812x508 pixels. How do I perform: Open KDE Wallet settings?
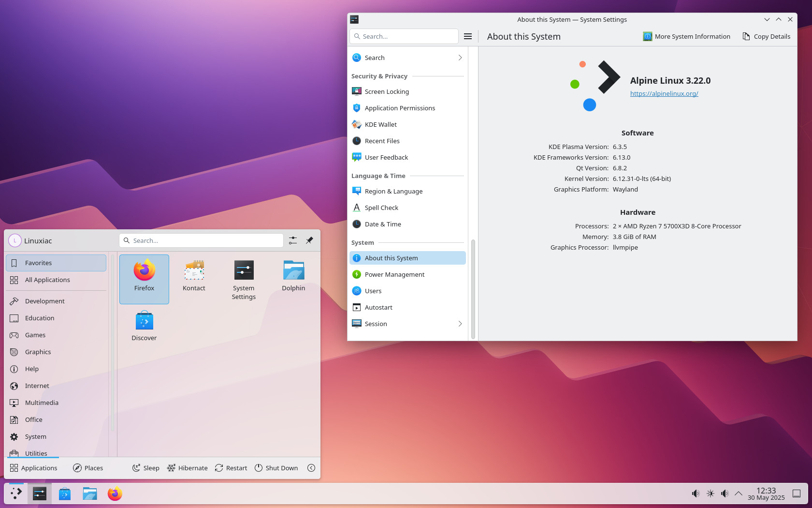tap(381, 124)
